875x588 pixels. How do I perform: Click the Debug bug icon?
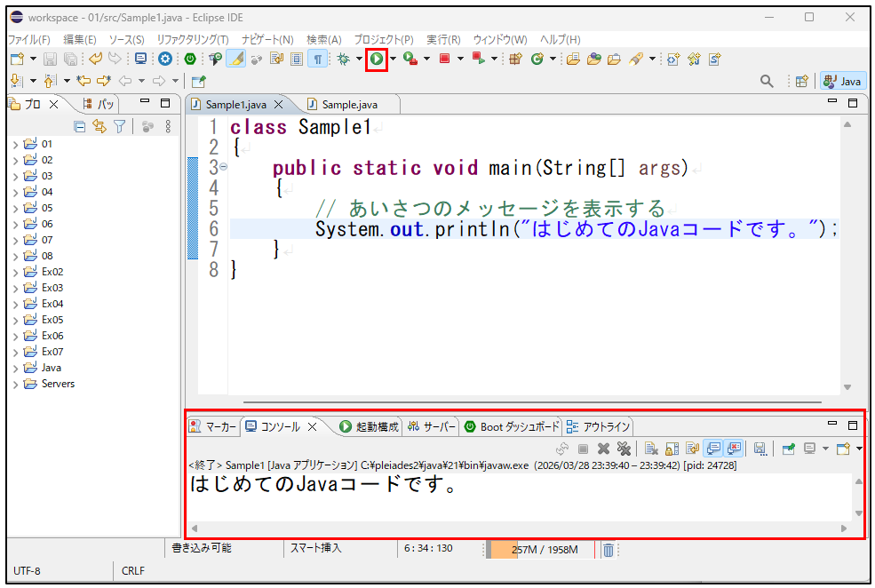point(345,59)
